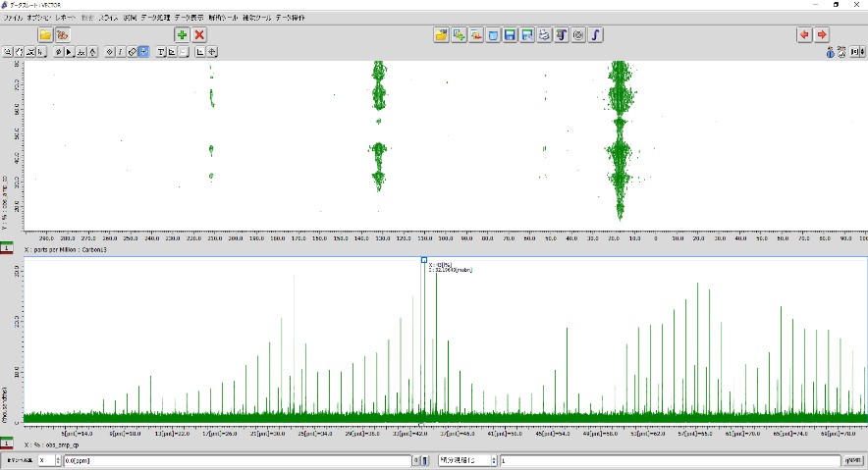Click the 0.0[ppm] reference input field
This screenshot has height=470, width=868.
point(238,460)
